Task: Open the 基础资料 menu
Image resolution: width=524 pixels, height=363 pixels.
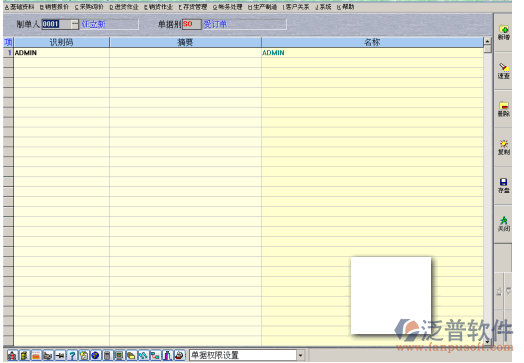Action: pyautogui.click(x=20, y=7)
